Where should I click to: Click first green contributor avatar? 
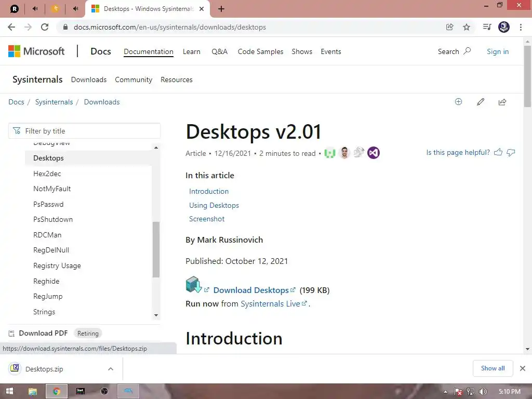(330, 153)
